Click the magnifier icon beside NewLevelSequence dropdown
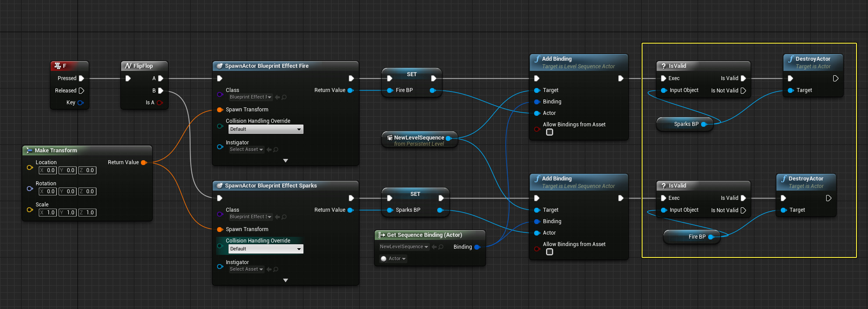Viewport: 868px width, 309px height. (x=441, y=247)
